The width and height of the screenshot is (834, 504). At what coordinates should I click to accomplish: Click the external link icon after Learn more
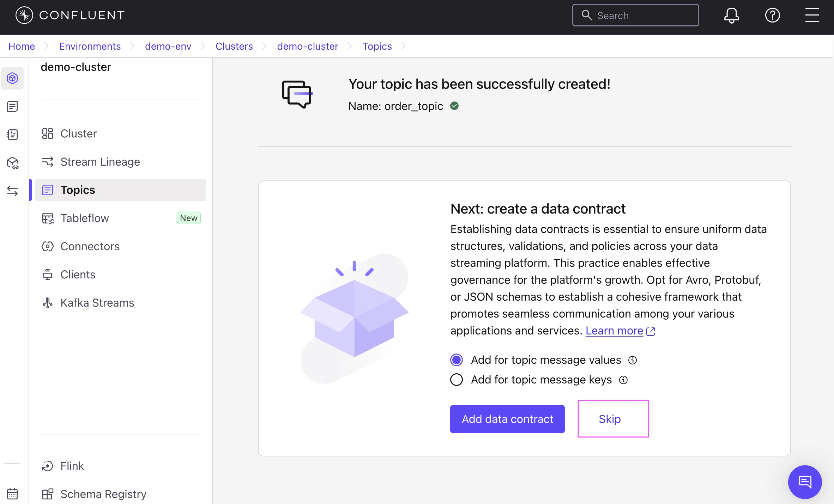[651, 331]
